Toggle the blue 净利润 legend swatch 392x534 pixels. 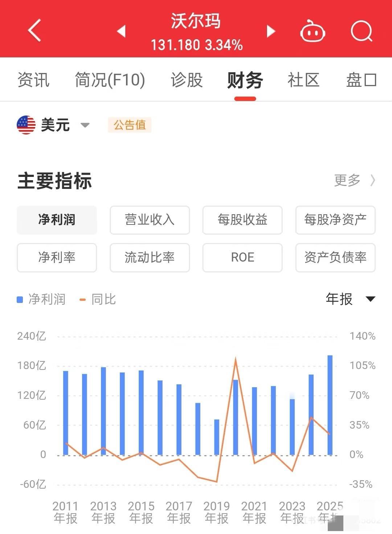click(20, 300)
